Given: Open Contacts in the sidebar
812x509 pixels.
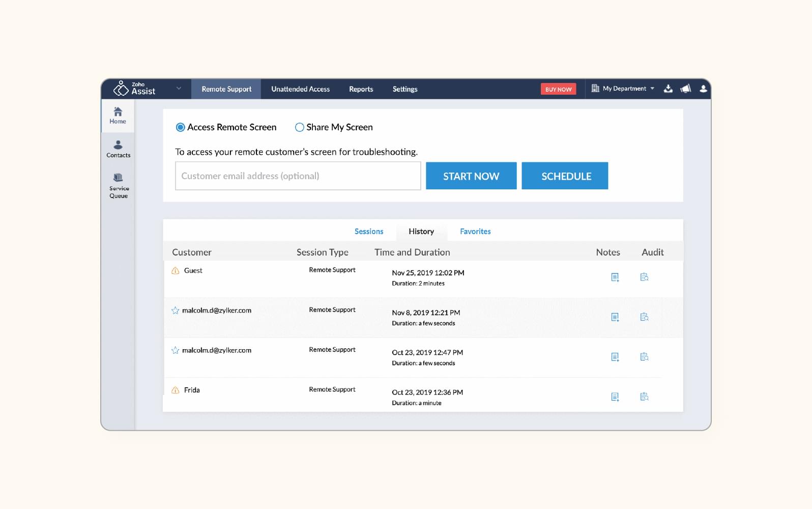Looking at the screenshot, I should pos(118,149).
